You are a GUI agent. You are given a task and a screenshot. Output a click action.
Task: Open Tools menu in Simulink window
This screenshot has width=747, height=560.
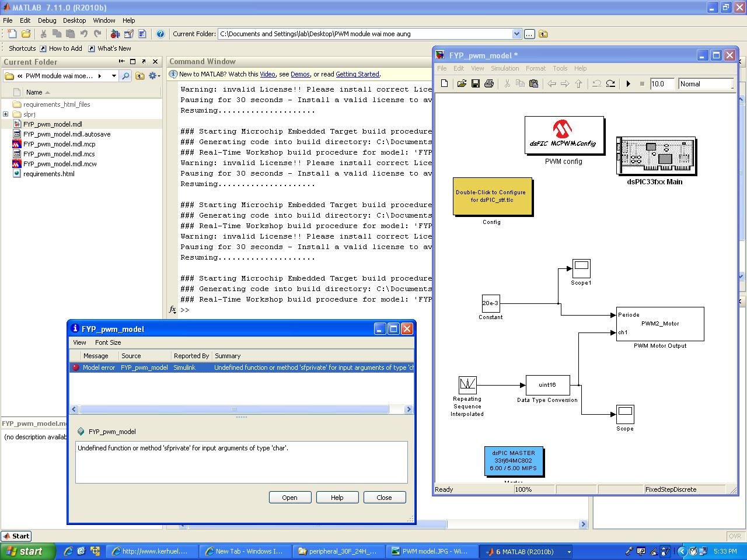[x=560, y=68]
